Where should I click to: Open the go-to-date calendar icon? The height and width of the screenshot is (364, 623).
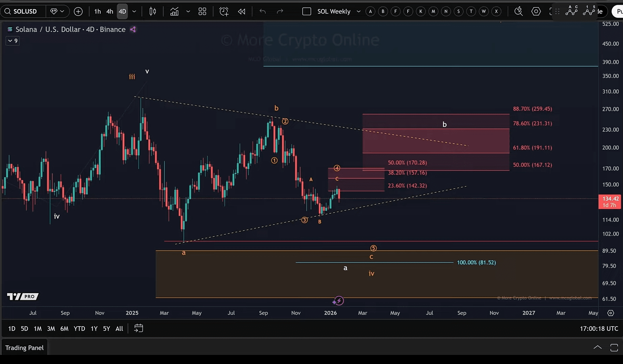(x=138, y=328)
